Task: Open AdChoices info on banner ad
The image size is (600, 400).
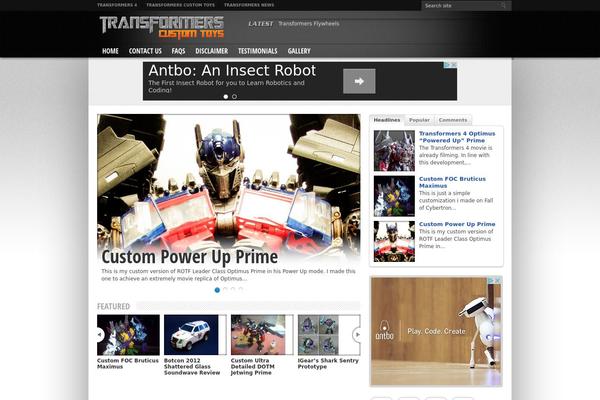Action: click(x=447, y=65)
